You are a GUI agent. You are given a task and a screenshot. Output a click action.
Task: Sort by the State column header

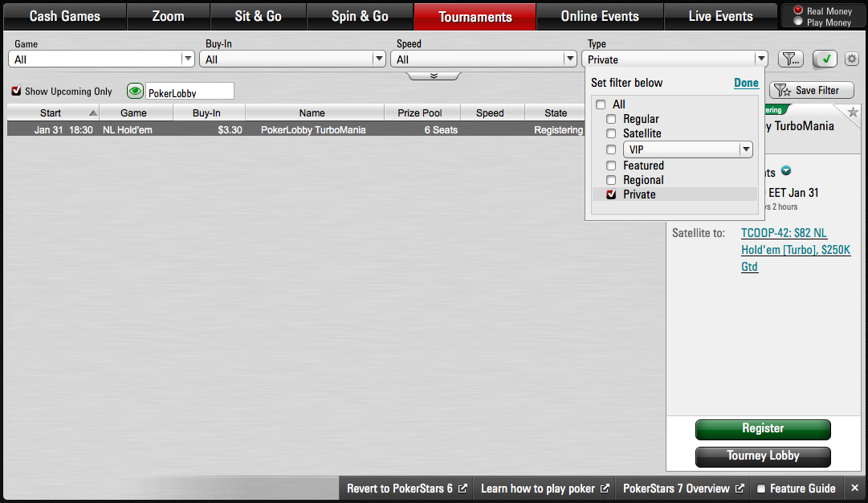tap(555, 112)
